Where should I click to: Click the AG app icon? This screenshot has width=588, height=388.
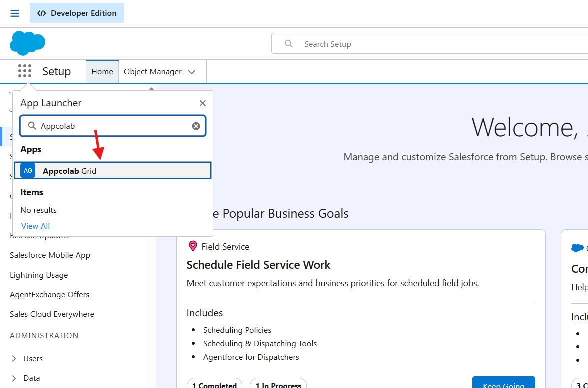28,171
